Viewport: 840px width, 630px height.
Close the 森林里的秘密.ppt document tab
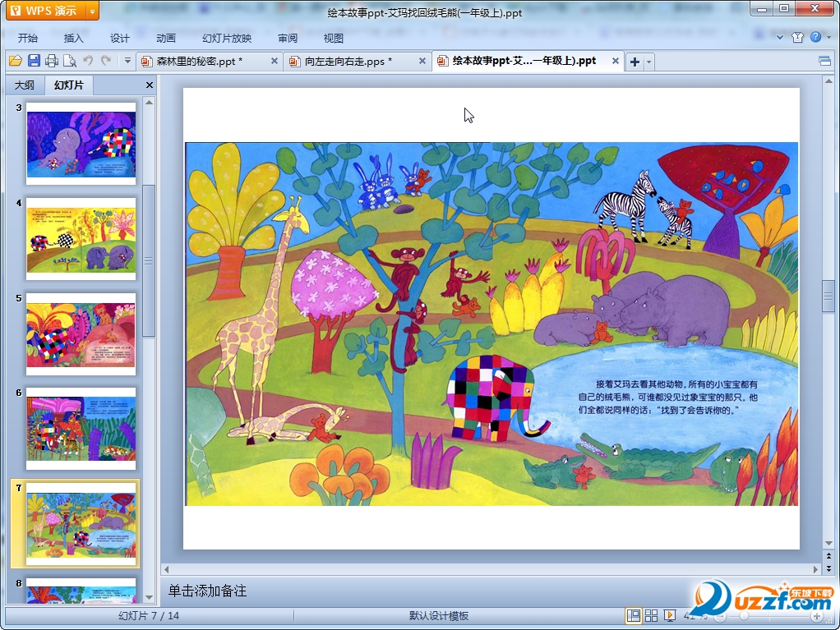tap(275, 61)
